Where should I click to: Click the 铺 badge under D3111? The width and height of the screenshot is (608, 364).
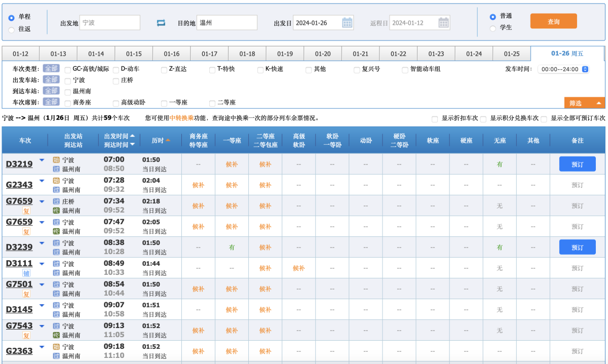tap(26, 273)
